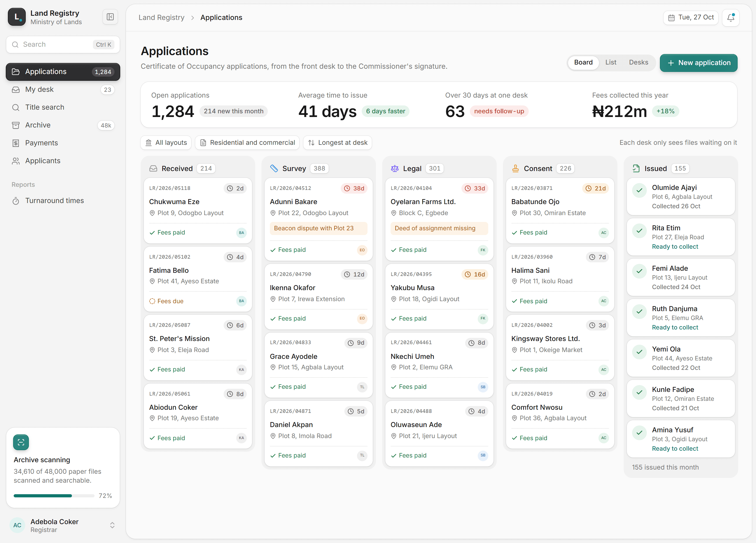Click the Issued column document icon
This screenshot has height=543, width=756.
point(636,169)
